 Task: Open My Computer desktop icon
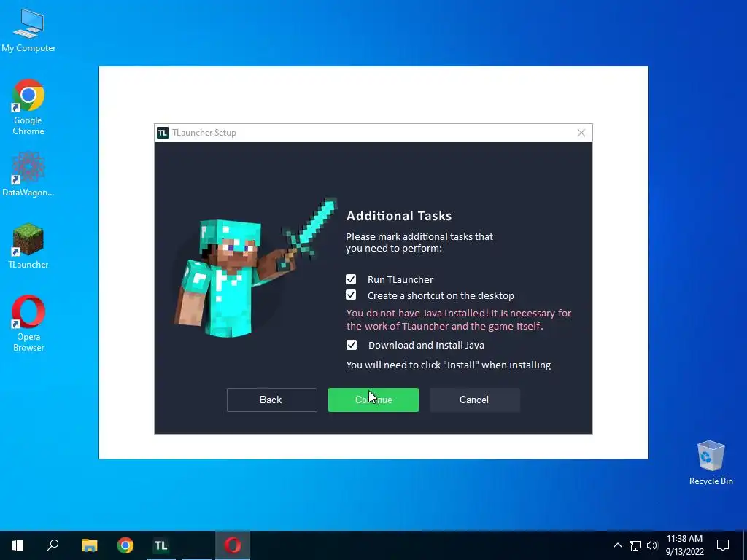click(x=28, y=31)
